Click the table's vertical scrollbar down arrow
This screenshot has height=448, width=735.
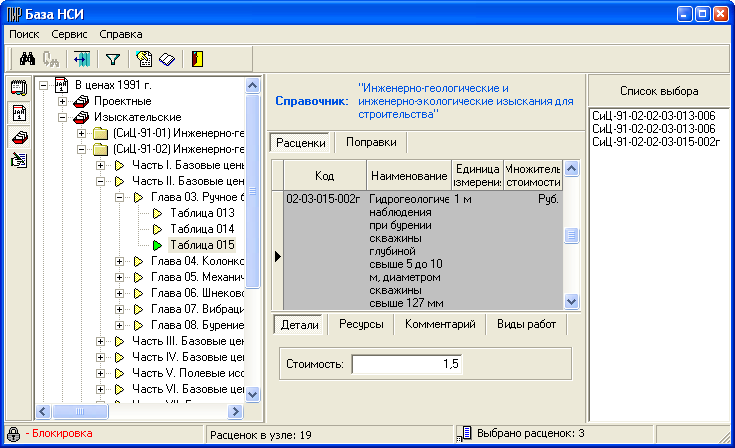tap(572, 300)
